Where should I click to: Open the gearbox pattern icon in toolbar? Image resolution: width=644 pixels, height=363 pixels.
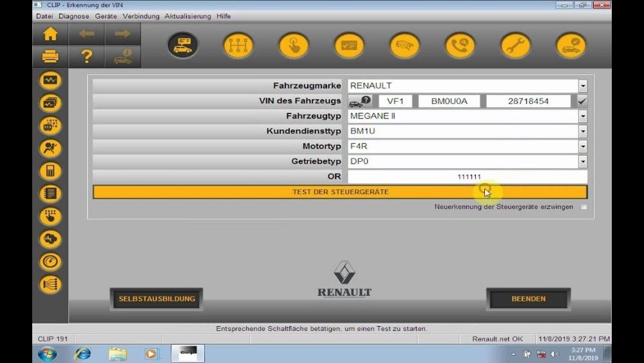(x=238, y=45)
